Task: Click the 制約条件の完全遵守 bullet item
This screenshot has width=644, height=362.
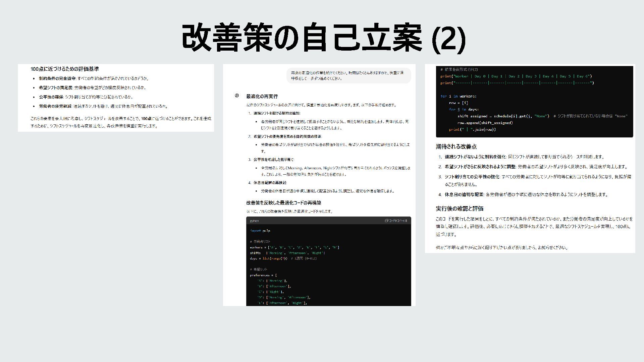Action: click(94, 78)
